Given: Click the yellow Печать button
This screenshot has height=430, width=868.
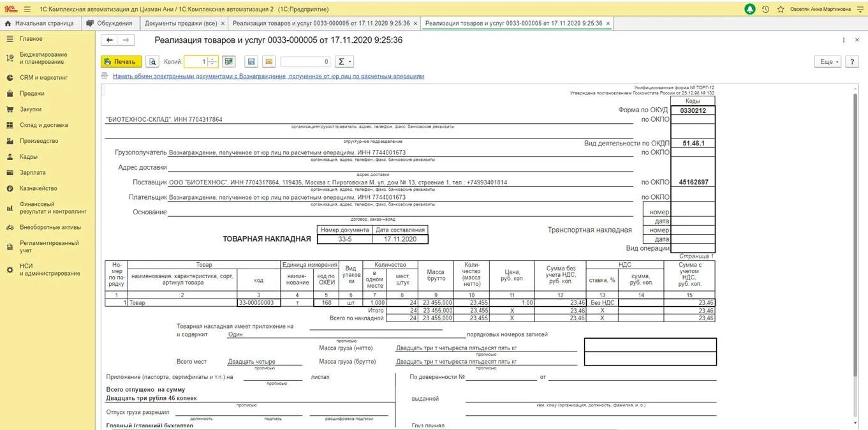Looking at the screenshot, I should [x=121, y=62].
